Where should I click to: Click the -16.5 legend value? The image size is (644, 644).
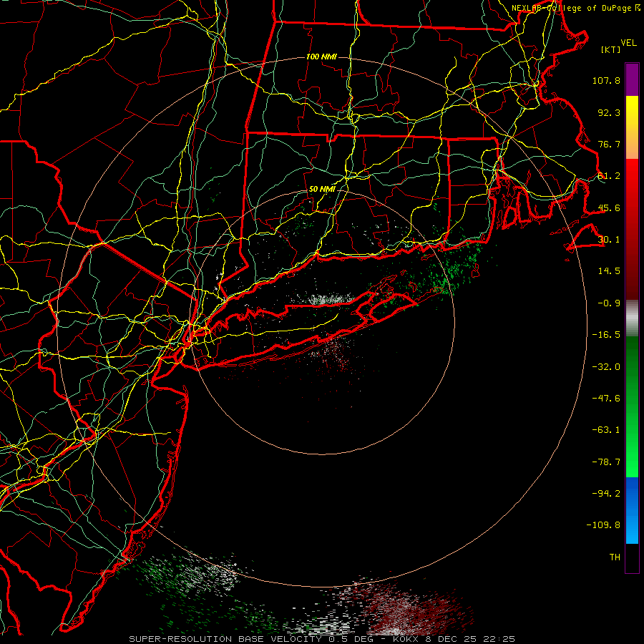click(x=606, y=335)
